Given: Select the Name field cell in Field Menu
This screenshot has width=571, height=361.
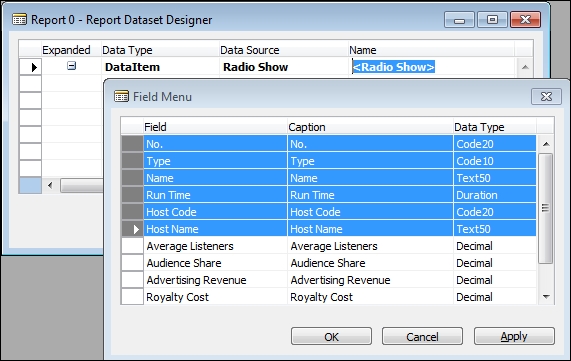Looking at the screenshot, I should [x=215, y=178].
